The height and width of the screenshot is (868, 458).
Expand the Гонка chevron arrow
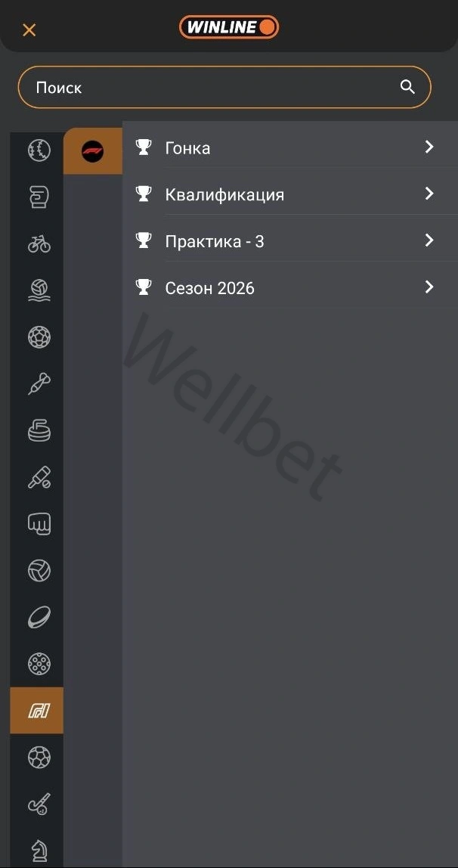tap(429, 147)
